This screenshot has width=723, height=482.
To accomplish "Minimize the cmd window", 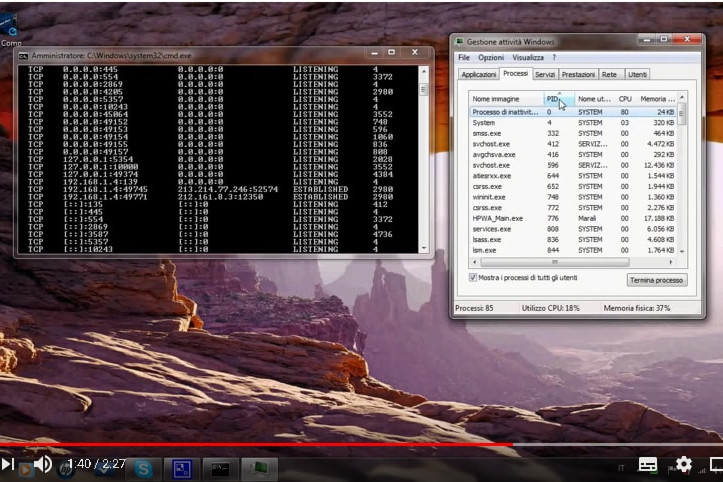I will tap(374, 53).
